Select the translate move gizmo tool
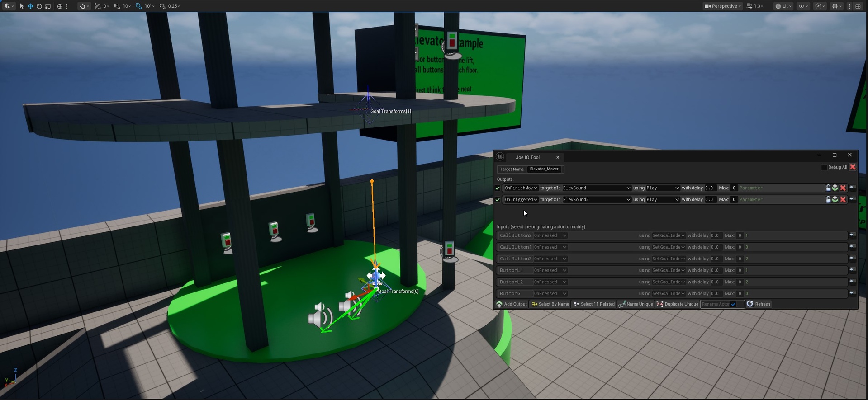 pos(30,6)
